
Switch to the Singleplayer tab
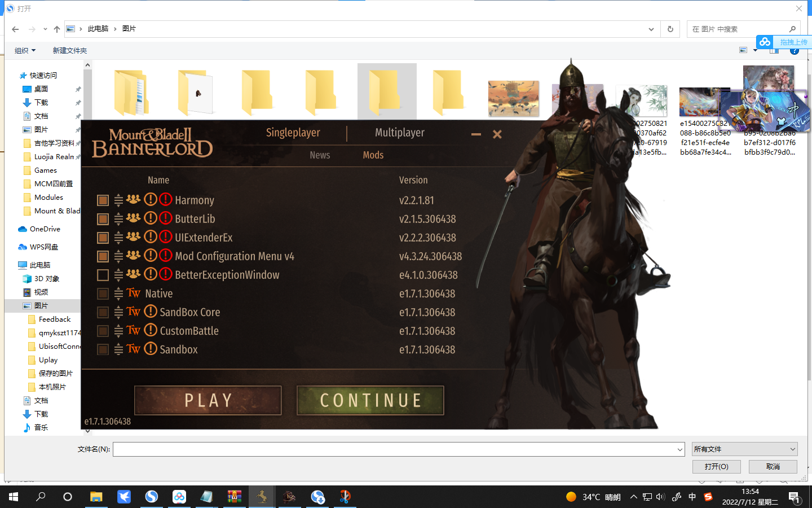coord(293,133)
